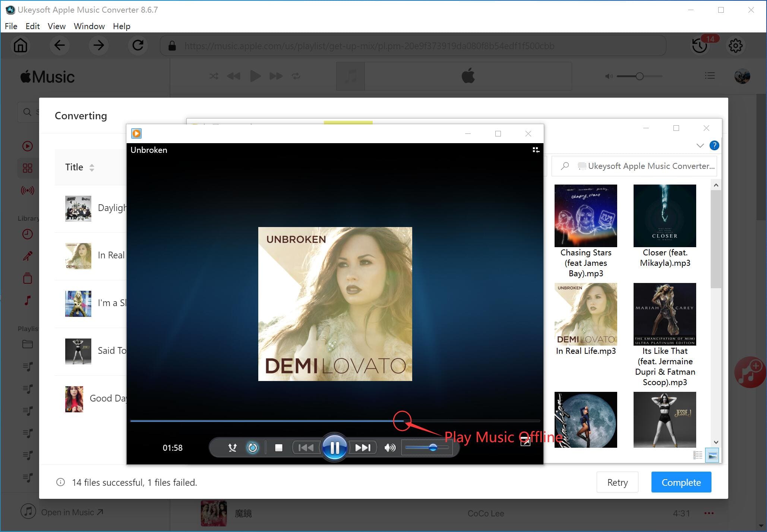
Task: Open the settings gear icon
Action: tap(735, 46)
